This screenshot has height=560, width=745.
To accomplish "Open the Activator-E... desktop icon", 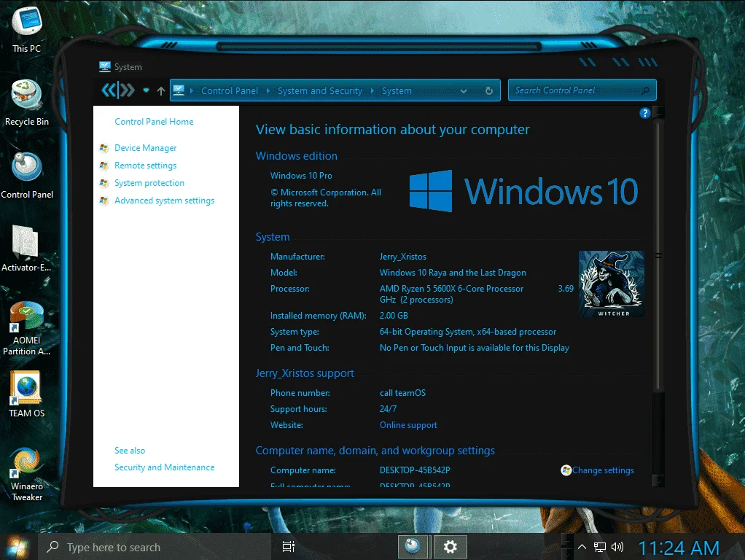I will 26,248.
